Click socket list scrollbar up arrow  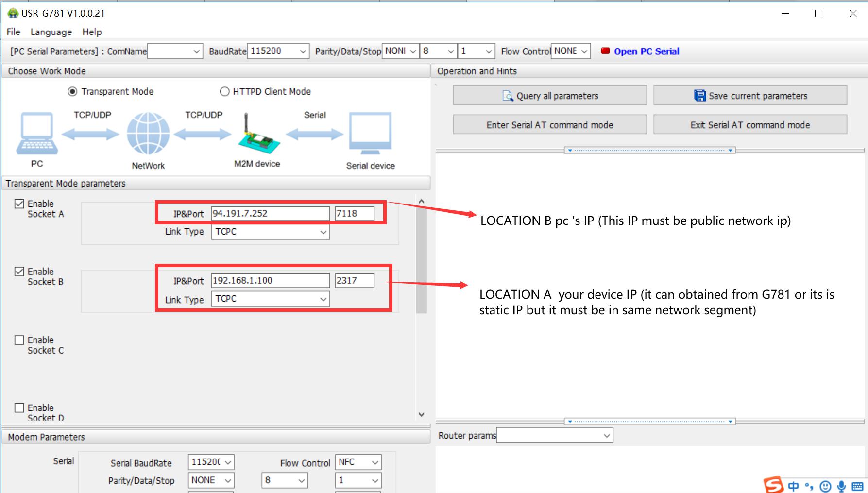point(422,201)
